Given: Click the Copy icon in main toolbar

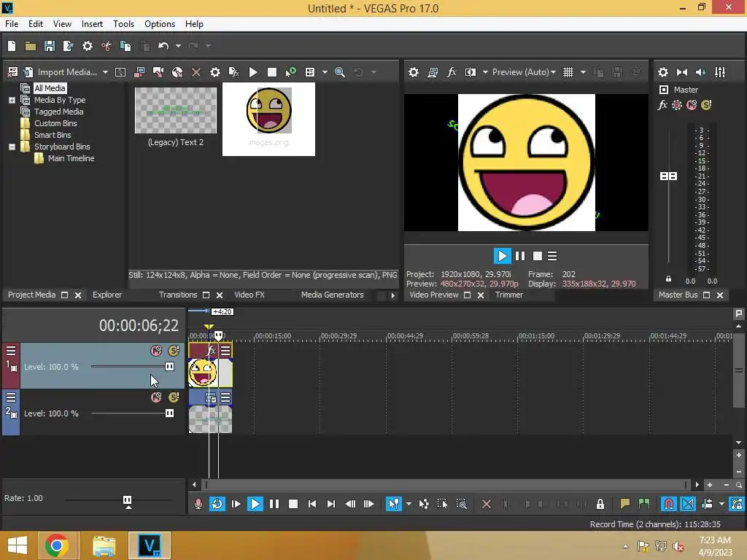Looking at the screenshot, I should coord(125,46).
